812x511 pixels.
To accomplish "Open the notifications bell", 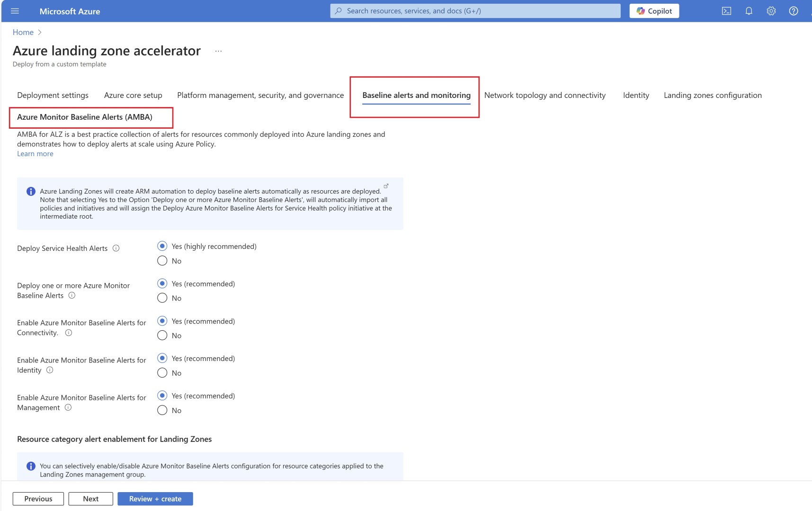I will click(749, 11).
